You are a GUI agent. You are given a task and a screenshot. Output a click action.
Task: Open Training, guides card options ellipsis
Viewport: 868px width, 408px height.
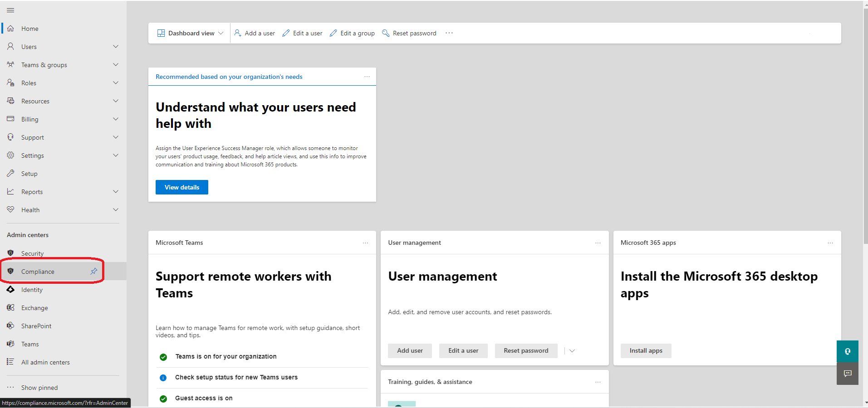coord(598,382)
